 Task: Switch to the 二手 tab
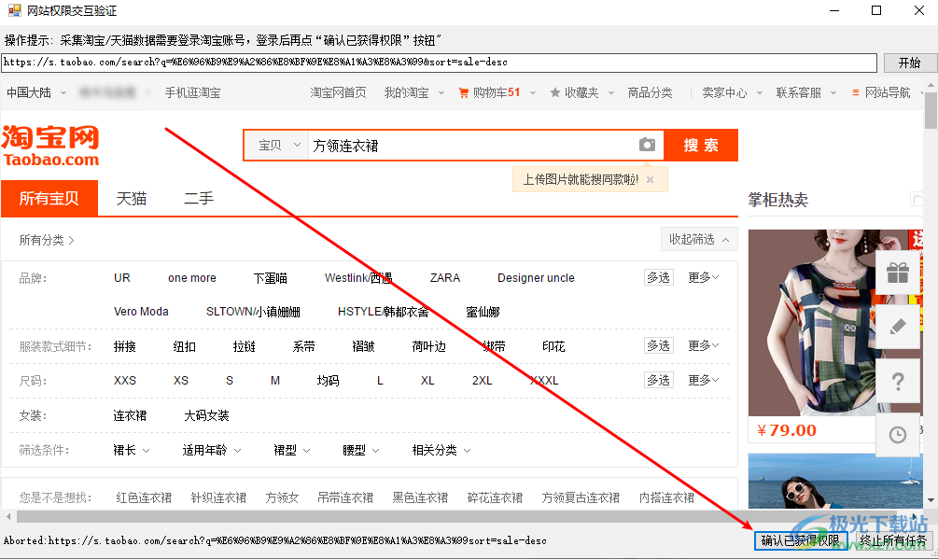[x=199, y=198]
